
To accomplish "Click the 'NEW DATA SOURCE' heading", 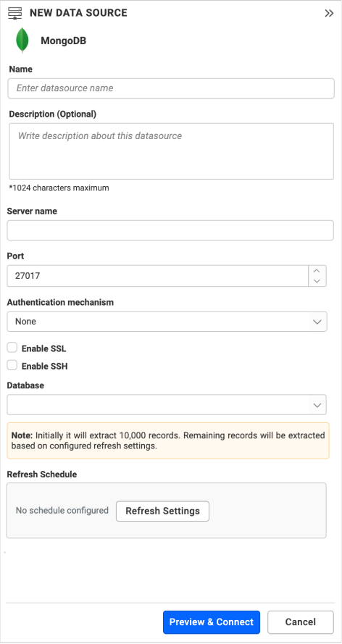I will pos(78,13).
